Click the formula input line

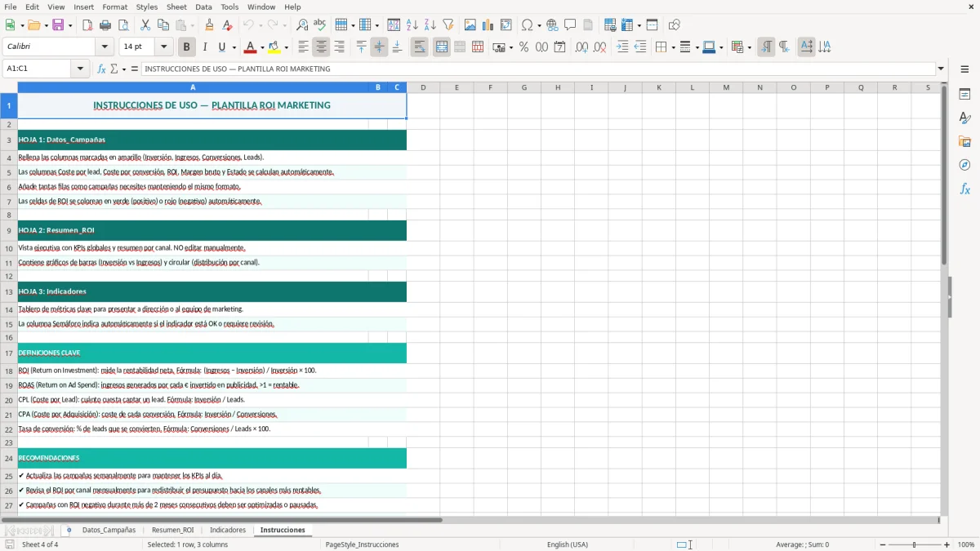click(x=538, y=69)
